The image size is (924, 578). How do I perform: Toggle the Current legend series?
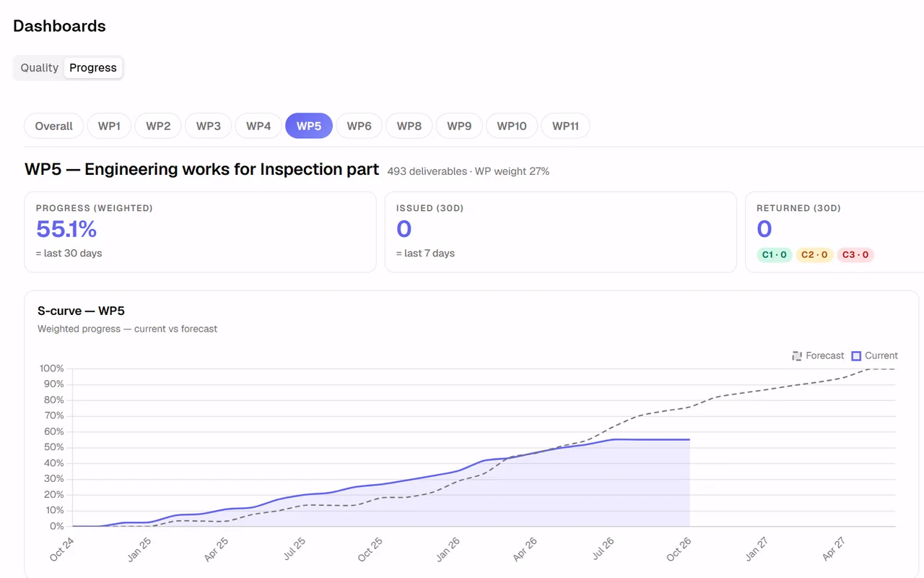coord(875,355)
